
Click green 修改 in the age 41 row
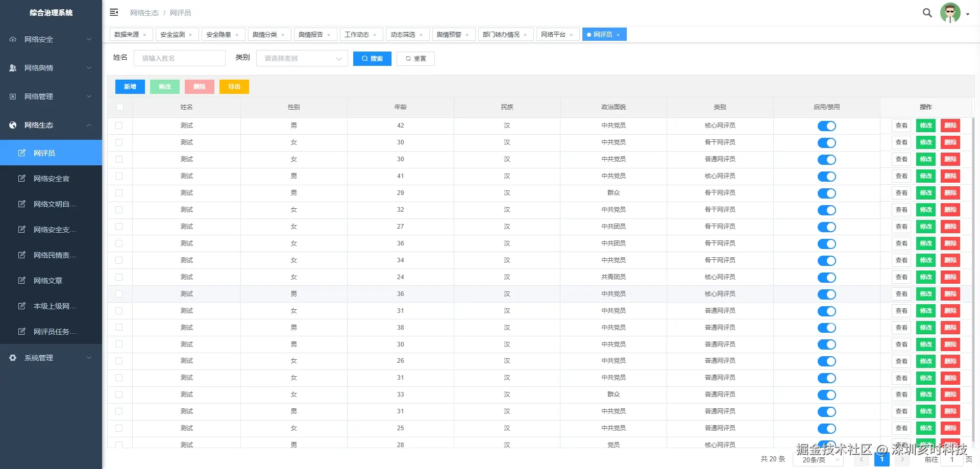click(x=926, y=176)
